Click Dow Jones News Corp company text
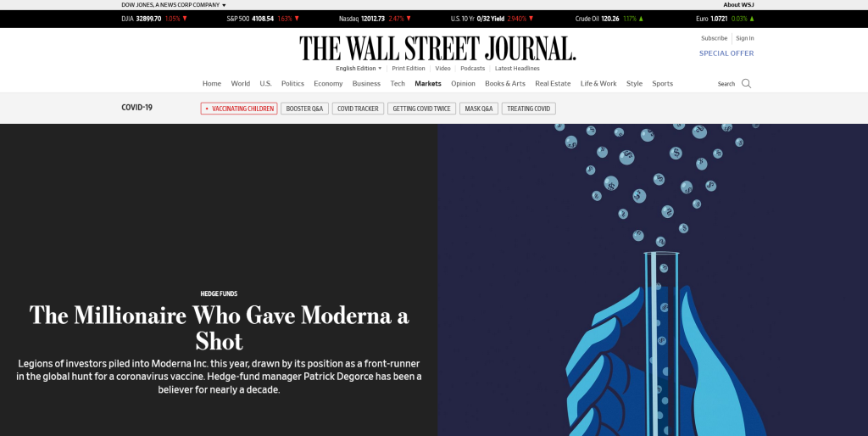 pyautogui.click(x=170, y=5)
